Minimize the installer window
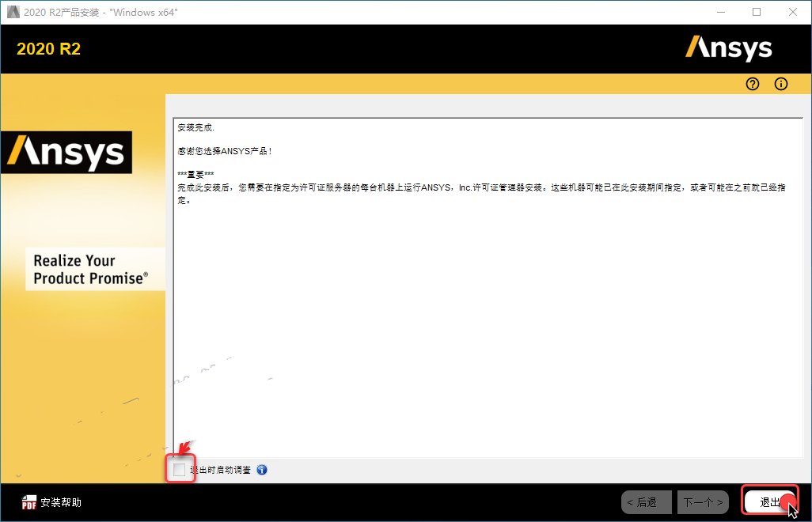This screenshot has height=522, width=812. pos(721,12)
